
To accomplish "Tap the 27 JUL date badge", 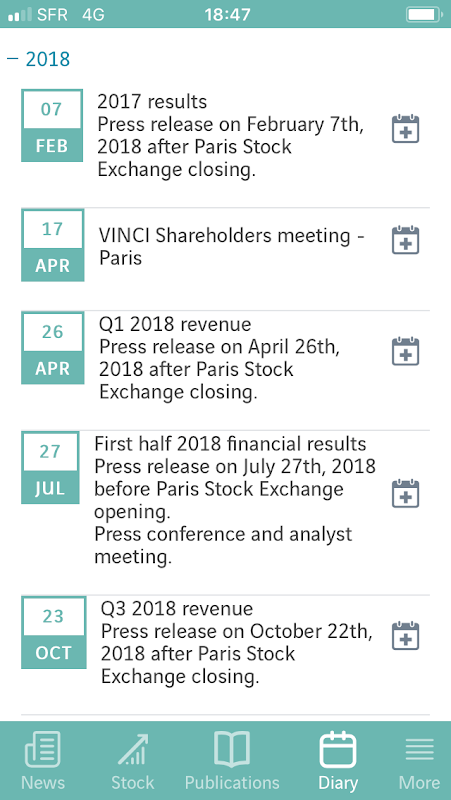I will click(50, 468).
